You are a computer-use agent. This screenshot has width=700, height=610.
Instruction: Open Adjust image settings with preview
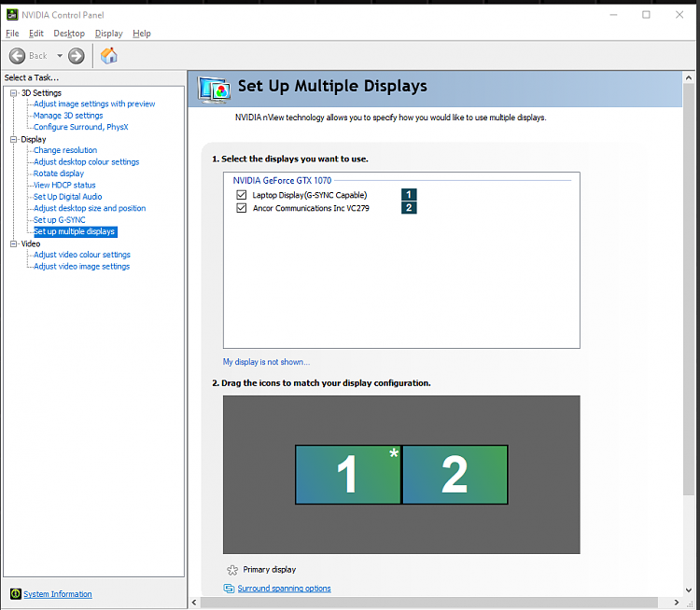tap(94, 104)
